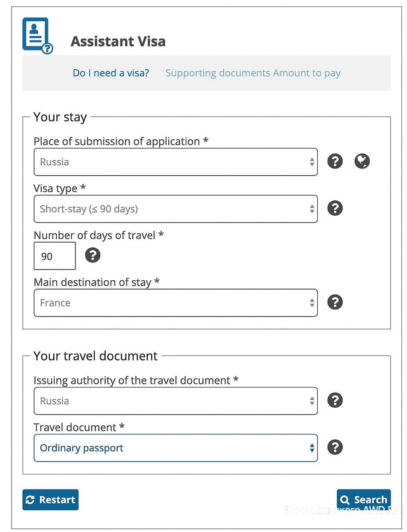Expand Place of submission of application dropdown
This screenshot has width=407, height=532.
click(175, 162)
